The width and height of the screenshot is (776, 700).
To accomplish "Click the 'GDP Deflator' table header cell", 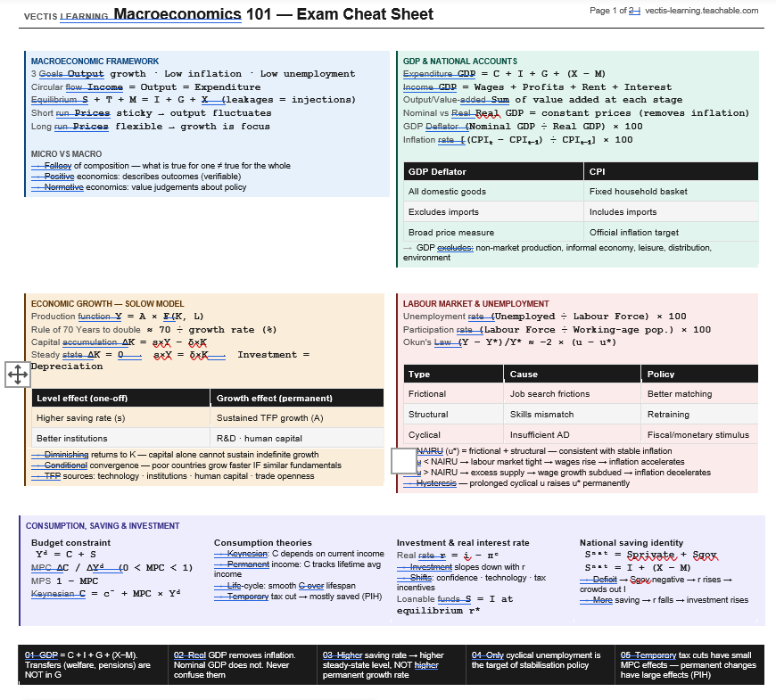I will (493, 172).
